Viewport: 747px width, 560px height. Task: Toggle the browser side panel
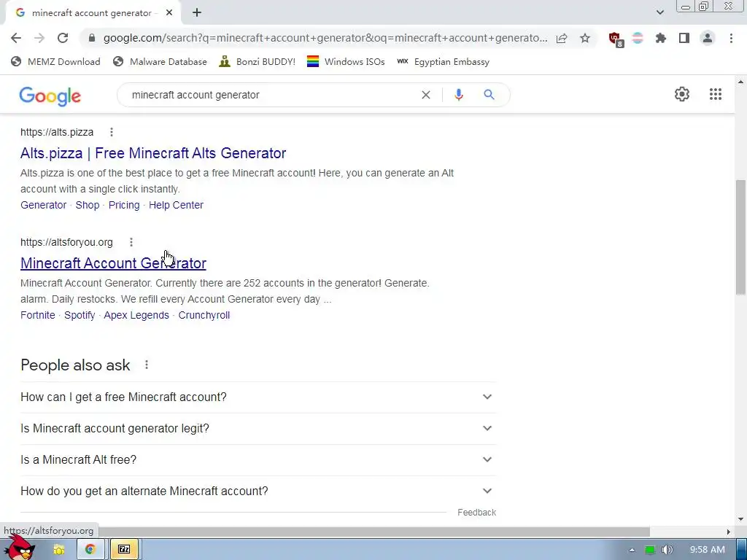pyautogui.click(x=684, y=38)
